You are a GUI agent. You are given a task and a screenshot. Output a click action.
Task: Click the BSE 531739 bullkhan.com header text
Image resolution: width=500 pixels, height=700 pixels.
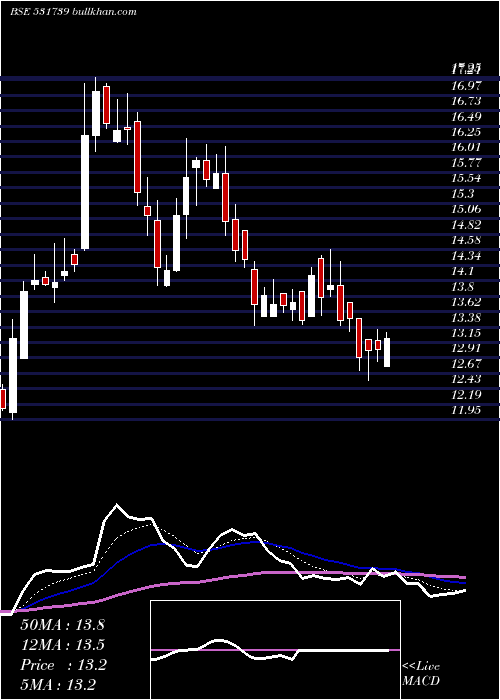(x=73, y=12)
